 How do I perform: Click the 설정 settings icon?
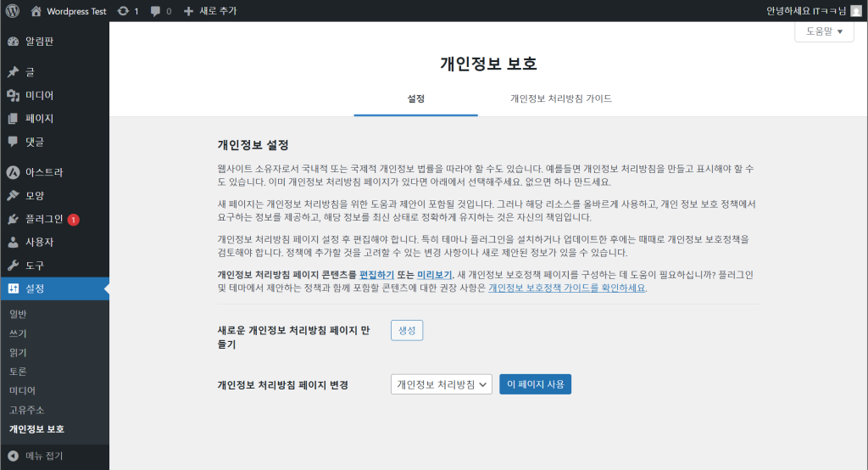pos(13,288)
